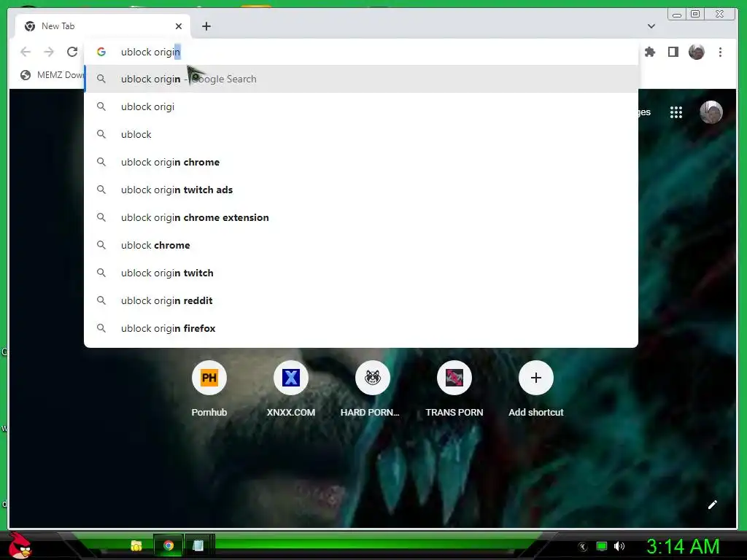747x560 pixels.
Task: Click the network monitor tray icon
Action: click(x=602, y=546)
